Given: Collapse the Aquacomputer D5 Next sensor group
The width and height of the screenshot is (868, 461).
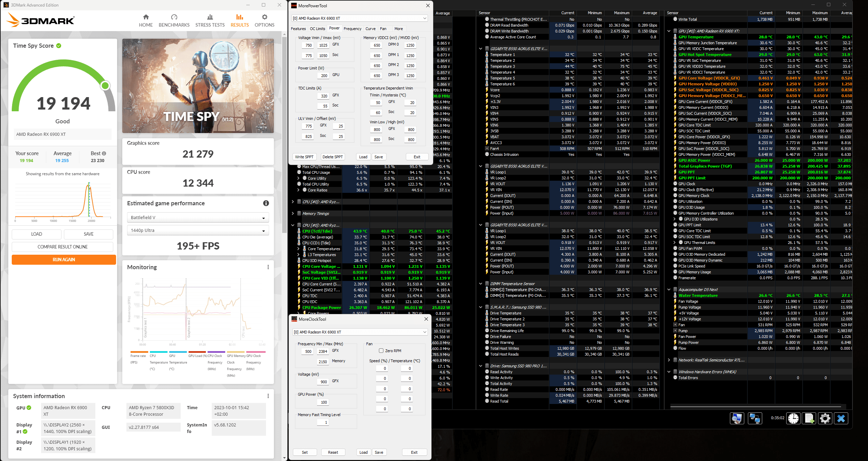Looking at the screenshot, I should pyautogui.click(x=669, y=290).
